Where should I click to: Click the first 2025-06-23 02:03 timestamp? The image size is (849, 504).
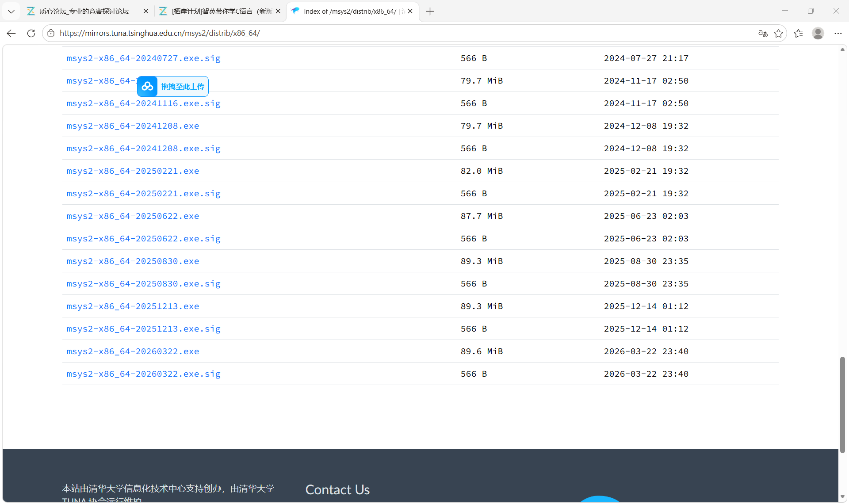point(646,216)
